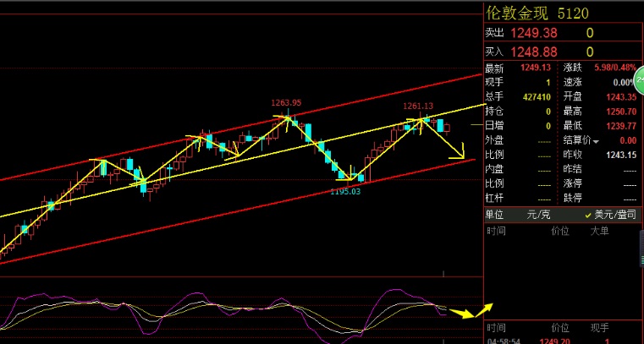Click the 速涨 value 0.00%

[624, 83]
